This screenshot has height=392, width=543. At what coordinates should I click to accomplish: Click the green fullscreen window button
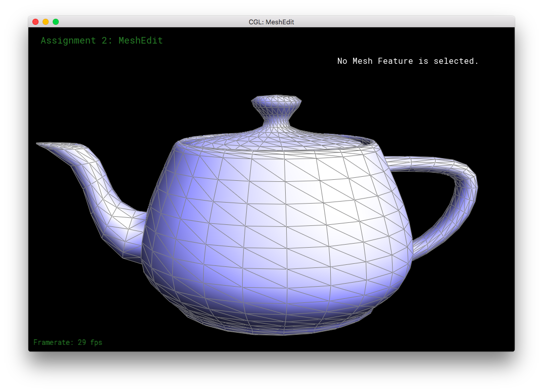coord(55,22)
